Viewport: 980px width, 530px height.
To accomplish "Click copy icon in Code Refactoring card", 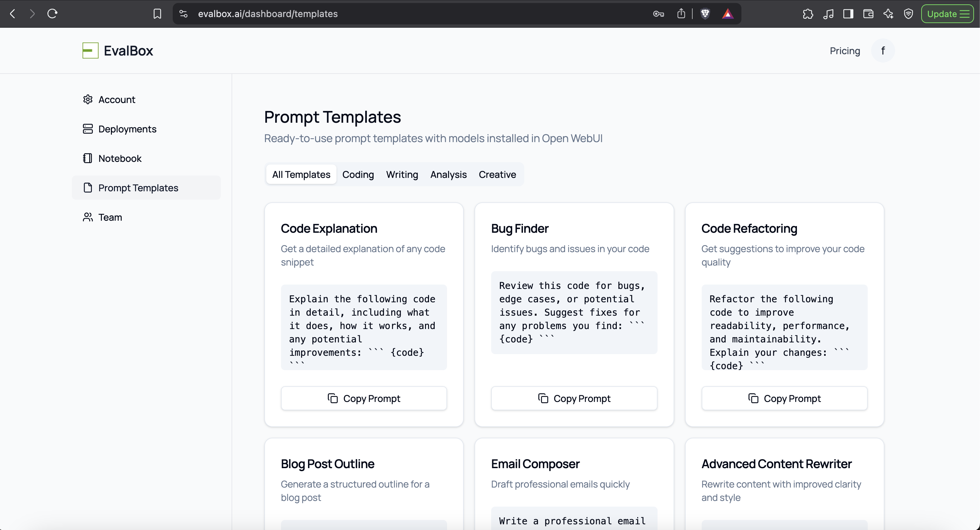I will click(x=753, y=398).
